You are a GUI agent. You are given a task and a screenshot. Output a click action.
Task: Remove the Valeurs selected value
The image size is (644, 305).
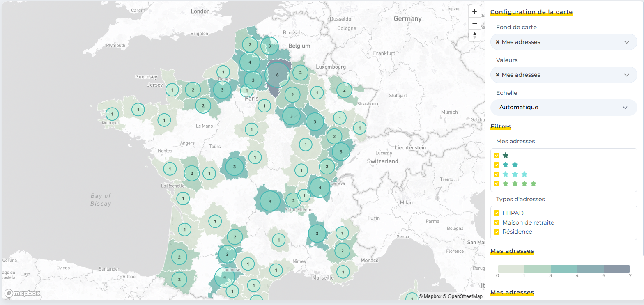click(x=497, y=75)
